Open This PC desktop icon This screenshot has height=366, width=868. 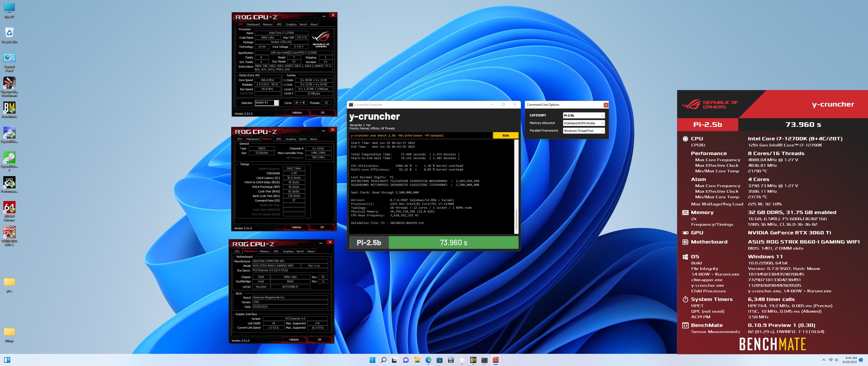[x=9, y=10]
